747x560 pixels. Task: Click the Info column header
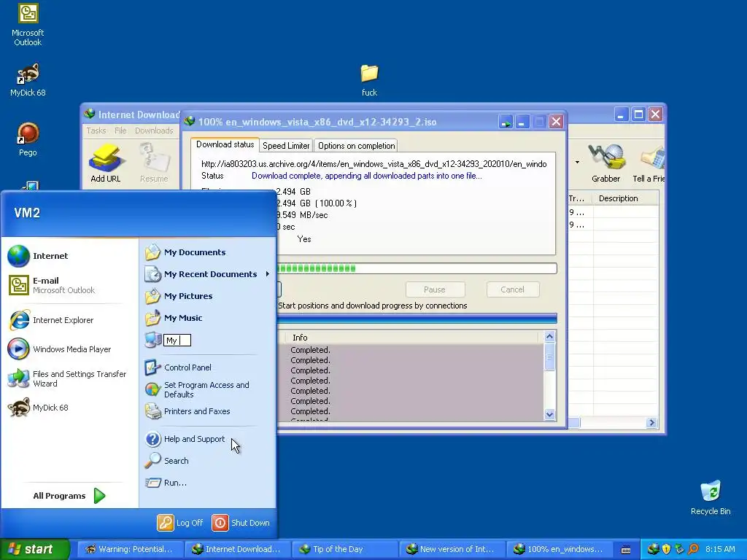pyautogui.click(x=411, y=338)
